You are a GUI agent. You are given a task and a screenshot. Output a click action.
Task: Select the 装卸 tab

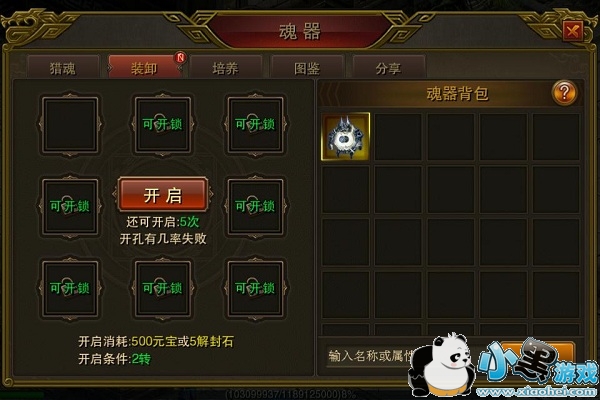pyautogui.click(x=144, y=68)
